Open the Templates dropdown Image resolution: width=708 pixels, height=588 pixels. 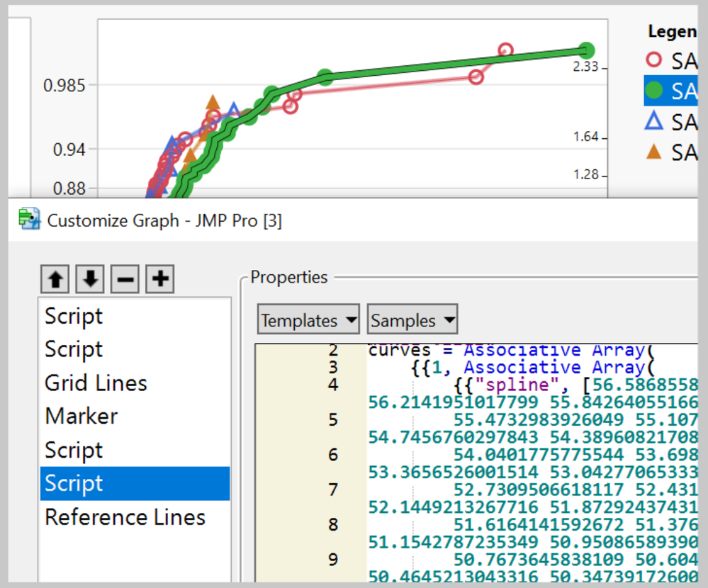tap(308, 320)
